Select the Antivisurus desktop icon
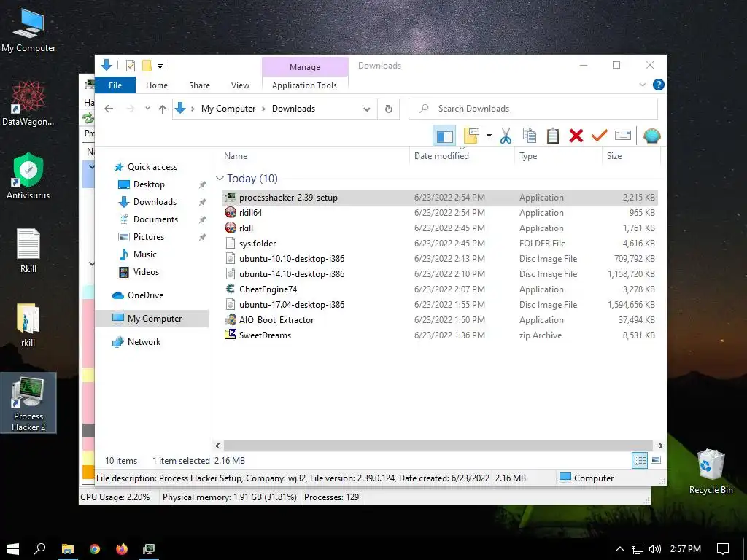The height and width of the screenshot is (560, 747). [x=28, y=176]
